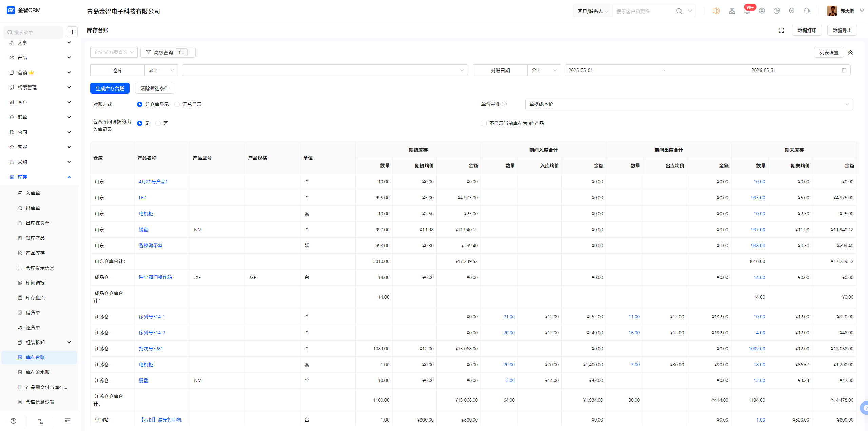Click the add menu plus icon

point(72,32)
